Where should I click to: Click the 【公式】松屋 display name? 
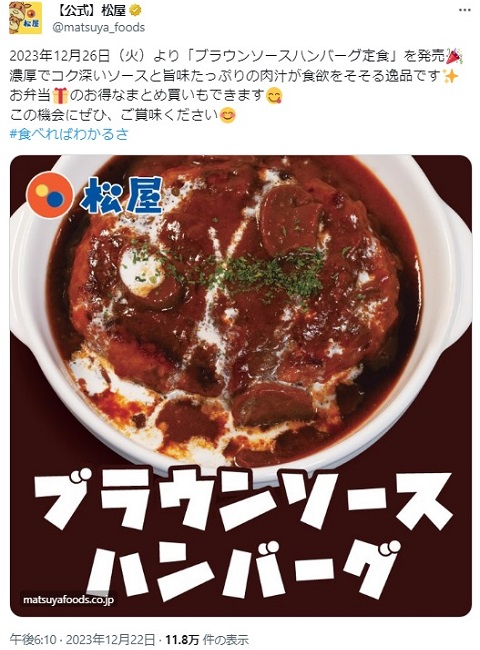point(89,11)
